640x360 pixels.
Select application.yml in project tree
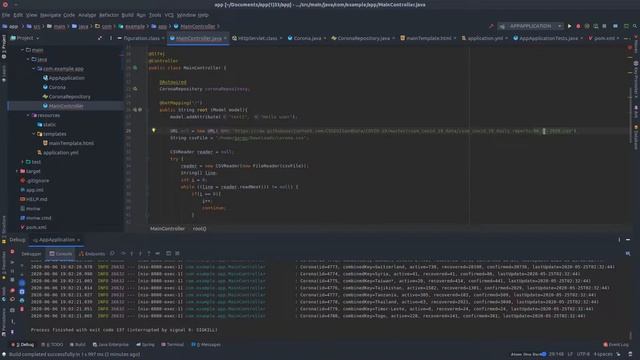pos(61,153)
